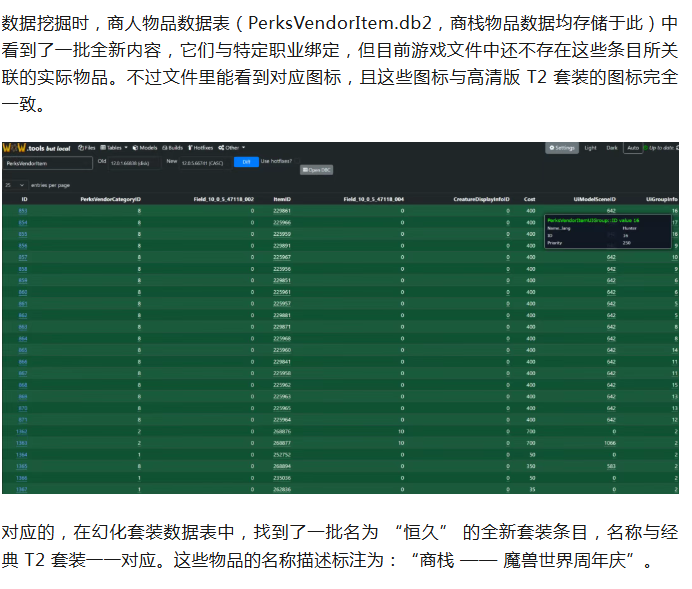Click the PerksVendorItem table name field
Image resolution: width=692 pixels, height=589 pixels.
click(x=46, y=162)
